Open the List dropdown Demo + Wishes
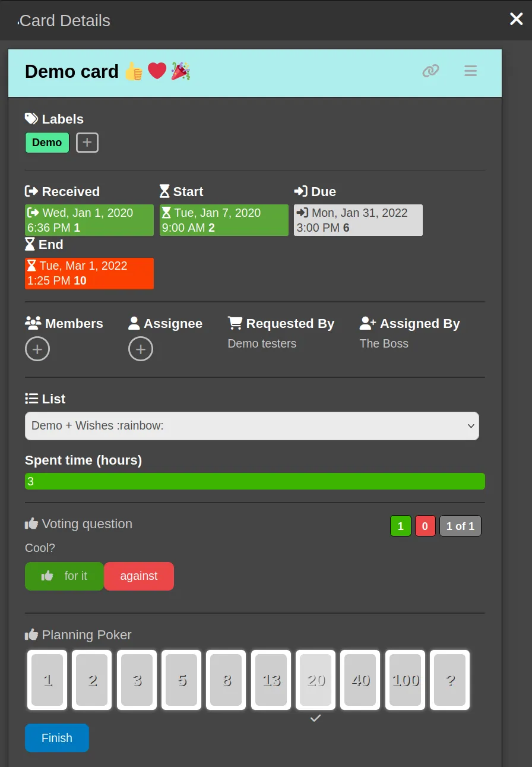 252,426
